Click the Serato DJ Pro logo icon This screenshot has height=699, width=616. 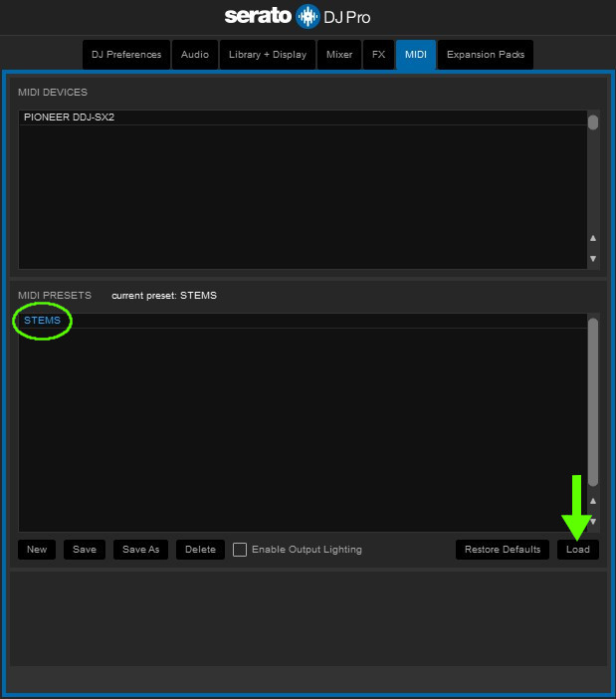click(x=308, y=16)
